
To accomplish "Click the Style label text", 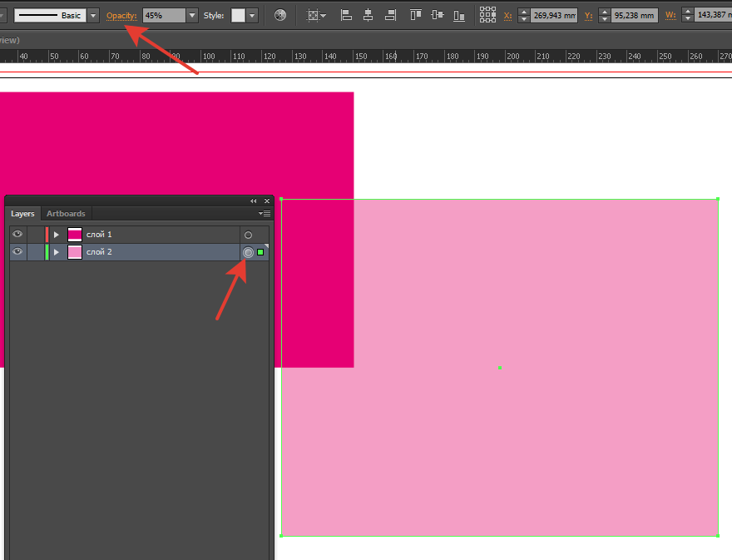I will tap(214, 16).
